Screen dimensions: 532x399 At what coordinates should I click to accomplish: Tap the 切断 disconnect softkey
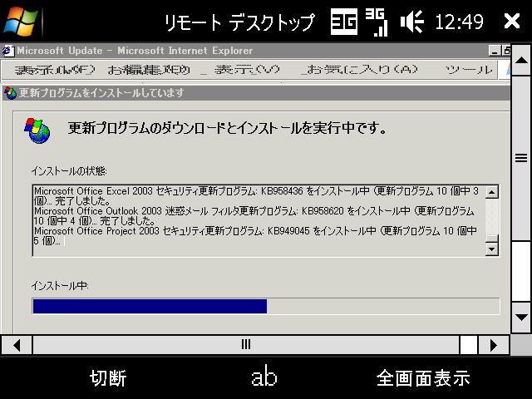(108, 378)
